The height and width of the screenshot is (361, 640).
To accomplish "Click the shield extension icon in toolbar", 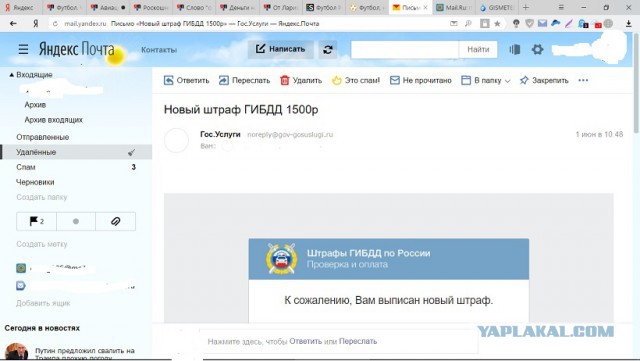I will pos(529,24).
